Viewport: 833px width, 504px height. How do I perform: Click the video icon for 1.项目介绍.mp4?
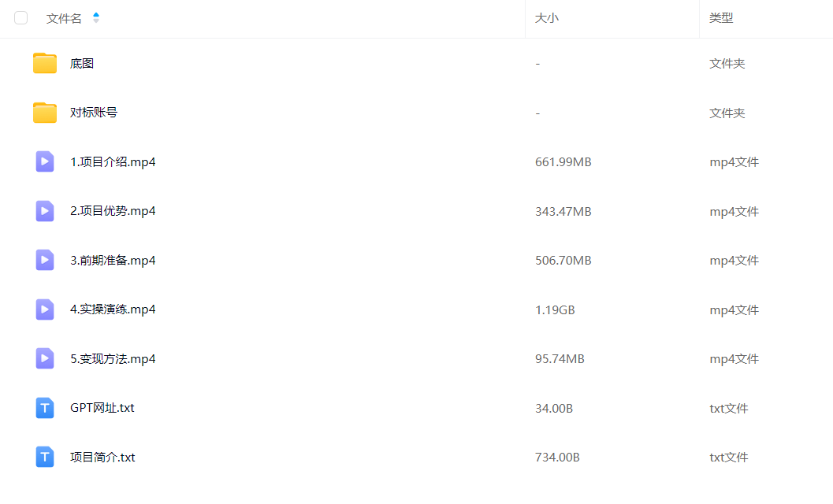(x=45, y=161)
